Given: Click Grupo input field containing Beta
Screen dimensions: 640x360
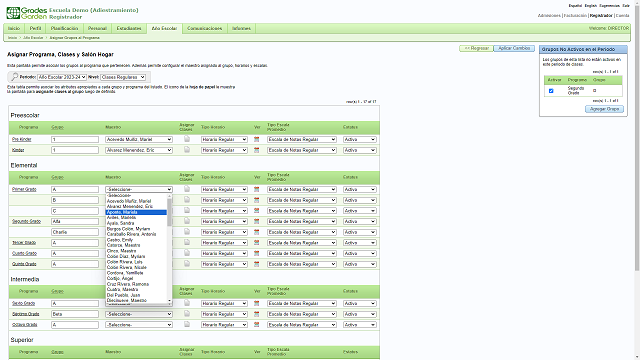Looking at the screenshot, I should click(x=75, y=314).
